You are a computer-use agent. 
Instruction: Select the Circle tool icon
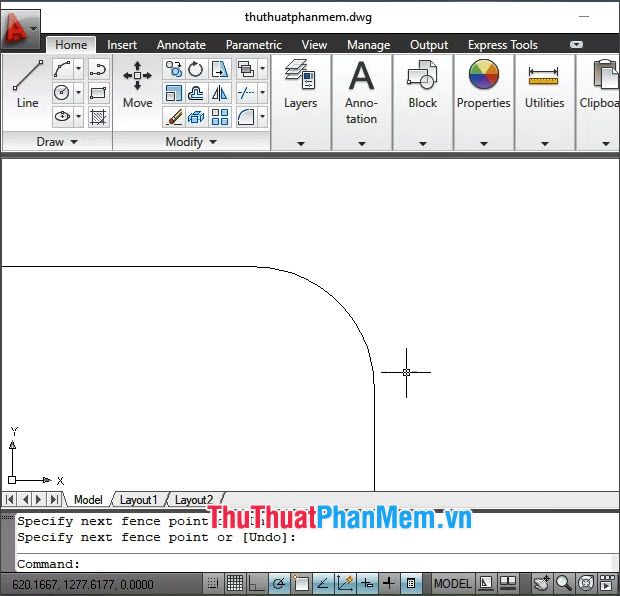(62, 93)
